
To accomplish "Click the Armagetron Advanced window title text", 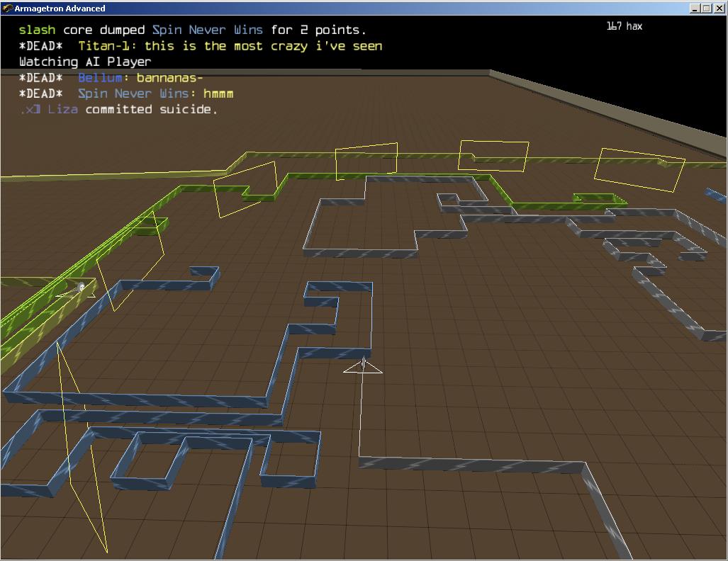I will (x=60, y=8).
